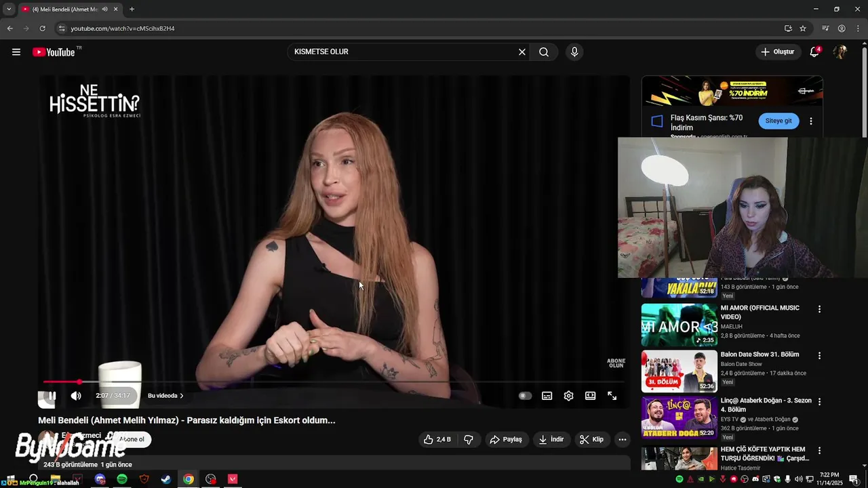868x488 pixels.
Task: Open the MI AMOR video thumbnail
Action: [679, 325]
